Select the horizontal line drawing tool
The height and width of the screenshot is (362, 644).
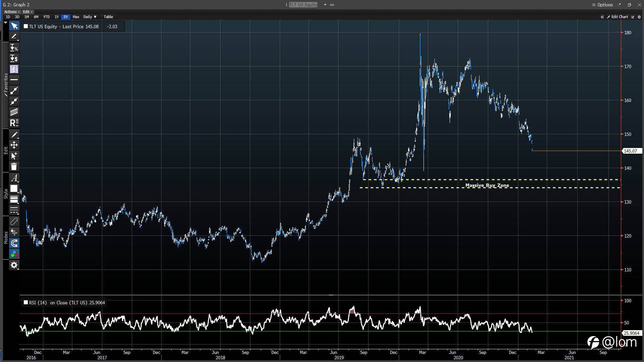pos(14,80)
